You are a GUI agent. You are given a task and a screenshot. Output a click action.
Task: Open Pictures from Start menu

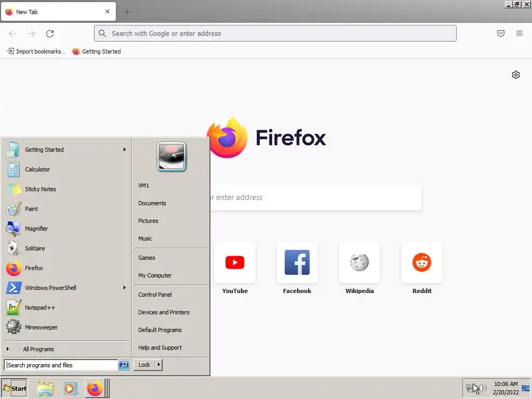[x=171, y=221]
